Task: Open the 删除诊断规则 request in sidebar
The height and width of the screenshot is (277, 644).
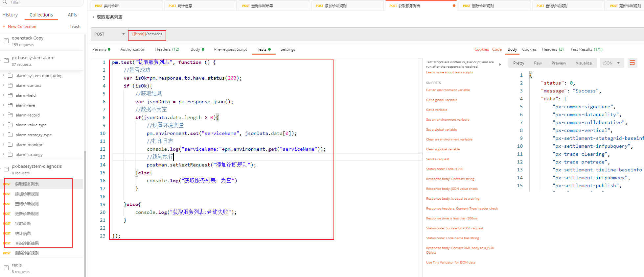Action: pyautogui.click(x=27, y=253)
